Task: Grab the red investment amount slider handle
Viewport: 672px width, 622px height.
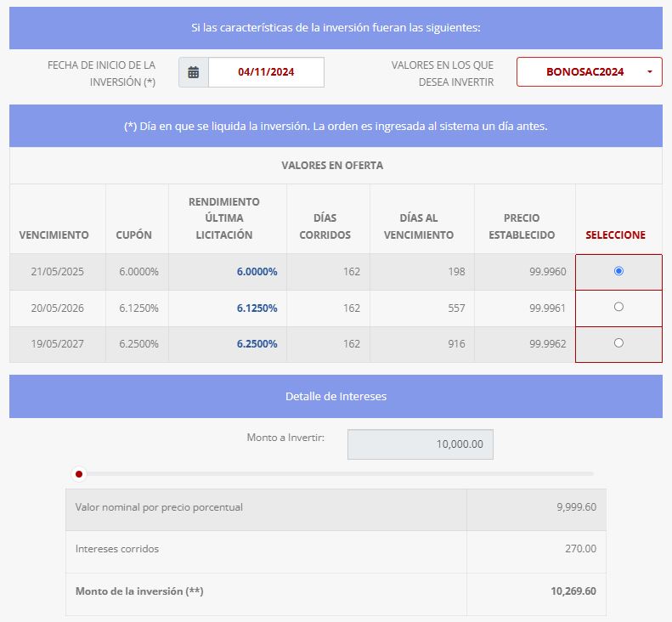Action: (79, 474)
